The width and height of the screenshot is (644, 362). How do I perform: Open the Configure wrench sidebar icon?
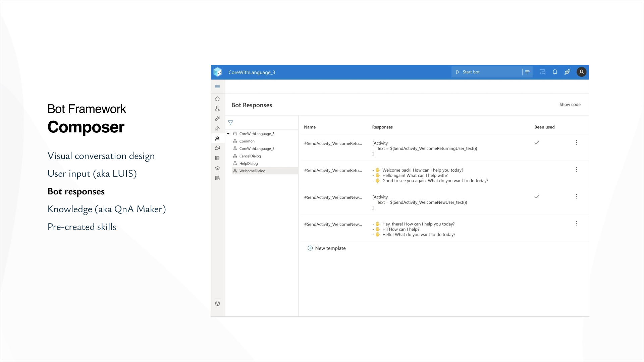(x=217, y=119)
